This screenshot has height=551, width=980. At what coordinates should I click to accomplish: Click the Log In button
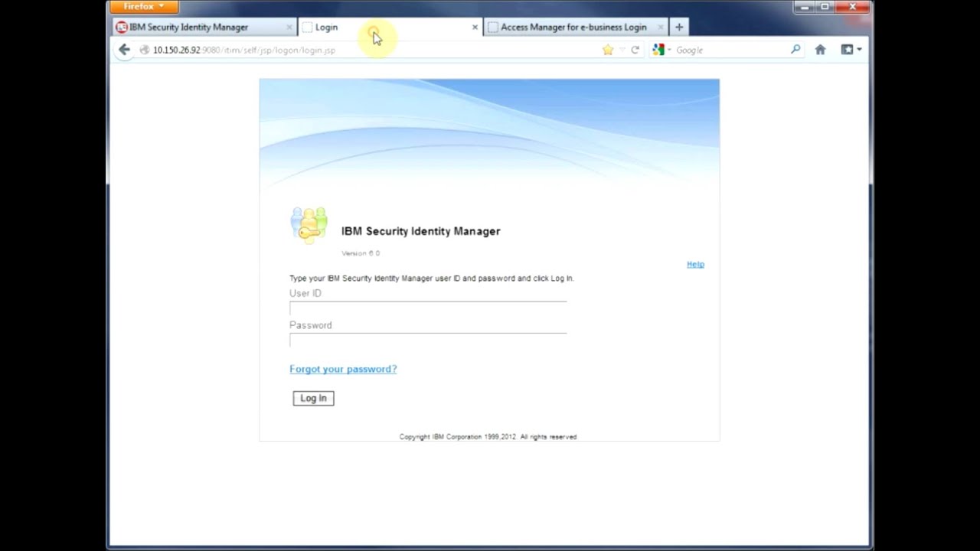313,398
